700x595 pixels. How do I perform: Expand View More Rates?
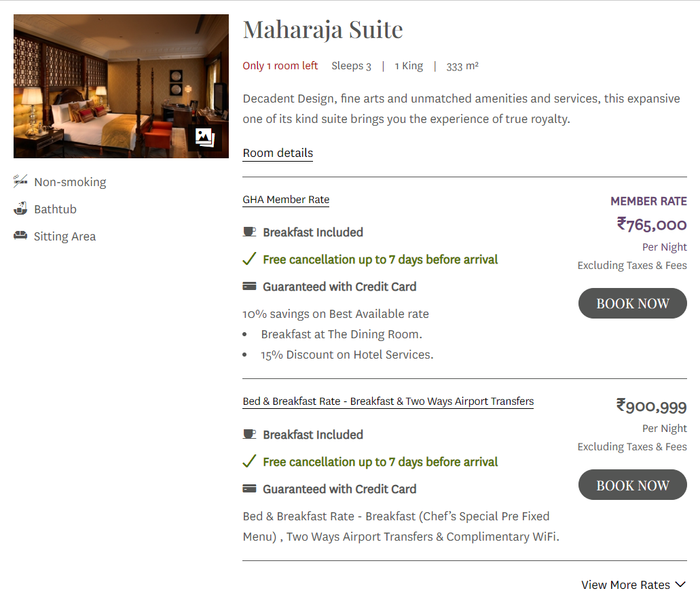pyautogui.click(x=633, y=584)
